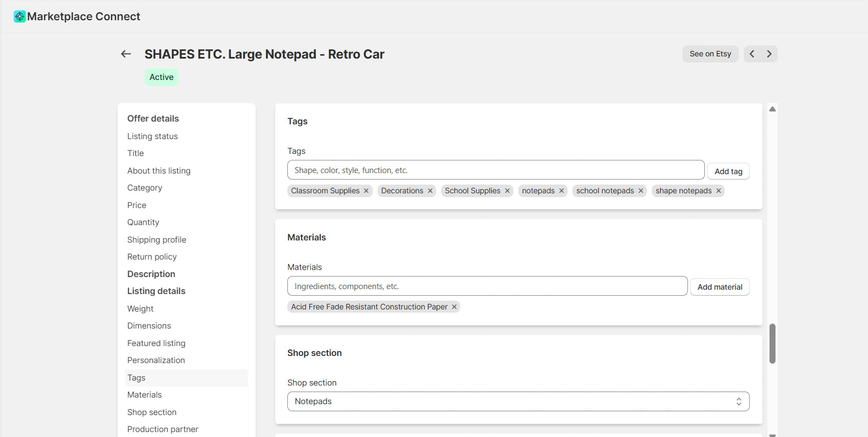Select Tags in sidebar navigation
868x437 pixels.
click(186, 378)
